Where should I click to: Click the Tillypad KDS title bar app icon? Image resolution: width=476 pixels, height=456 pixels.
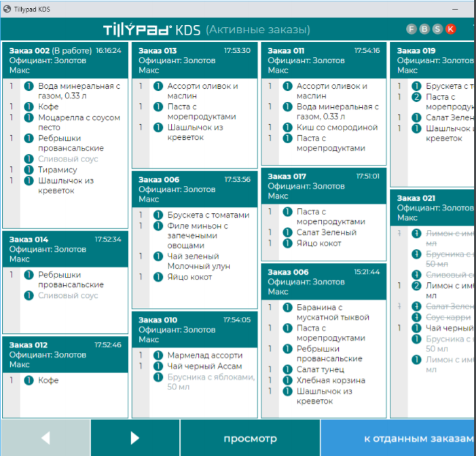7,9
